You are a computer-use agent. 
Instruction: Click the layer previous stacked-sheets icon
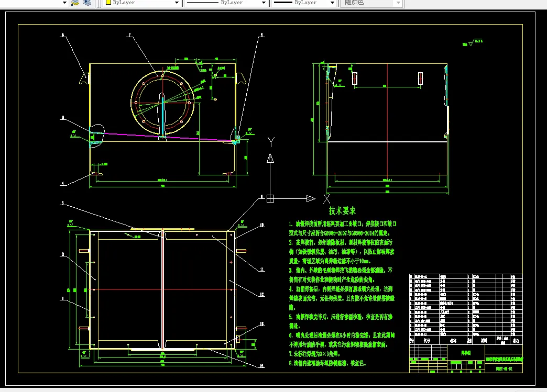tap(87, 3)
